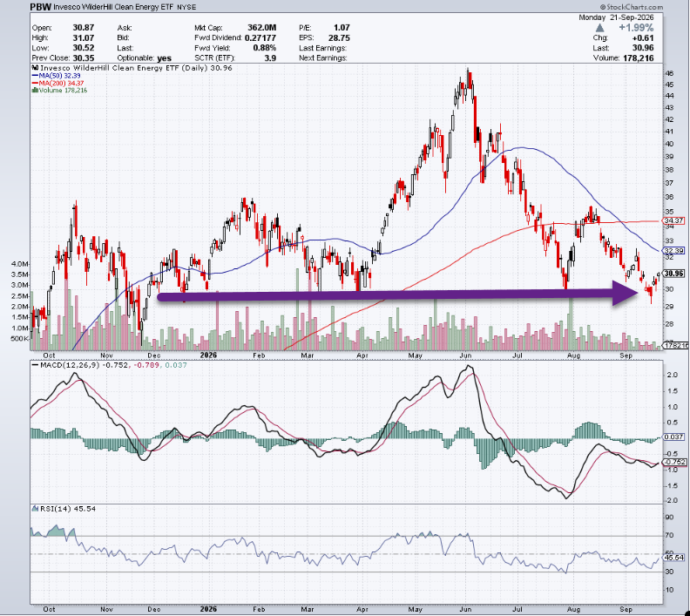The height and width of the screenshot is (616, 690).
Task: Click the Optionable yes value
Action: tap(164, 58)
